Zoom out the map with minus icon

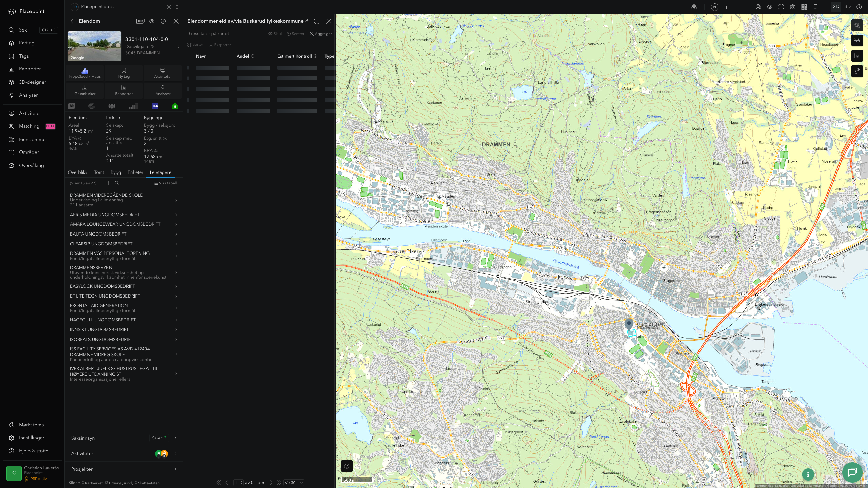tap(738, 7)
